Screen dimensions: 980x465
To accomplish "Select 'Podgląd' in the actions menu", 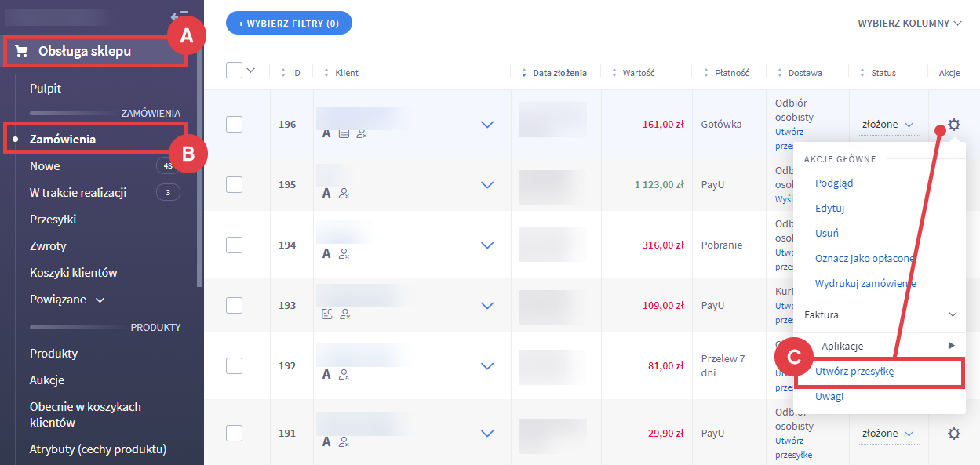I will pyautogui.click(x=834, y=183).
